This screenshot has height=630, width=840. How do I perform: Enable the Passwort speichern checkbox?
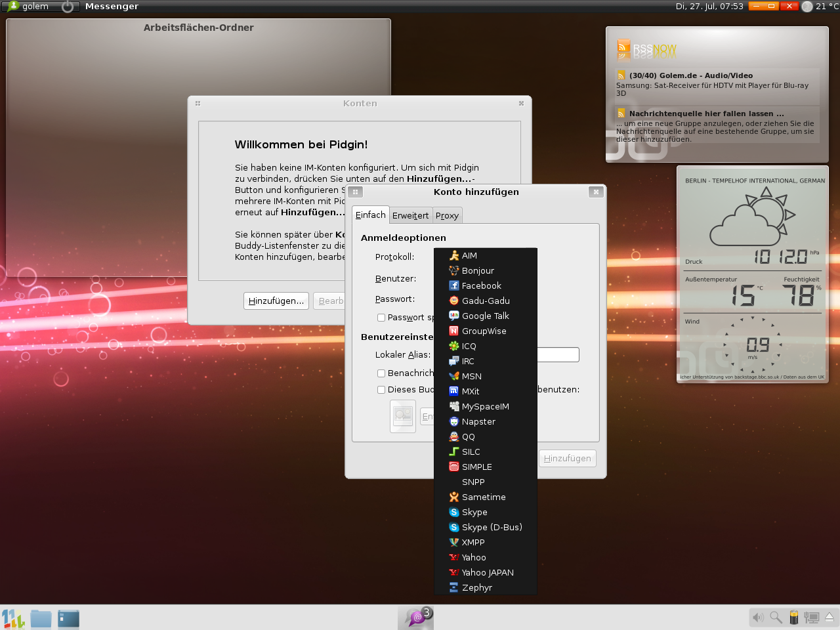click(381, 318)
